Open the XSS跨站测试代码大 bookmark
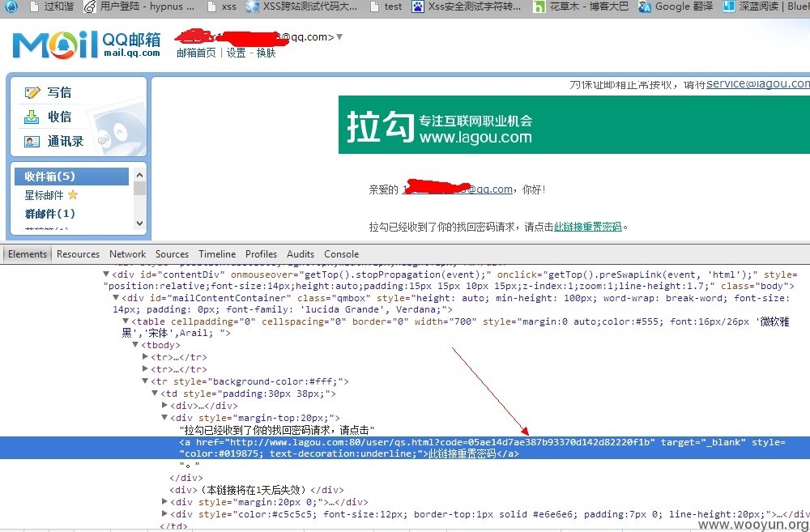The image size is (810, 532). point(301,6)
